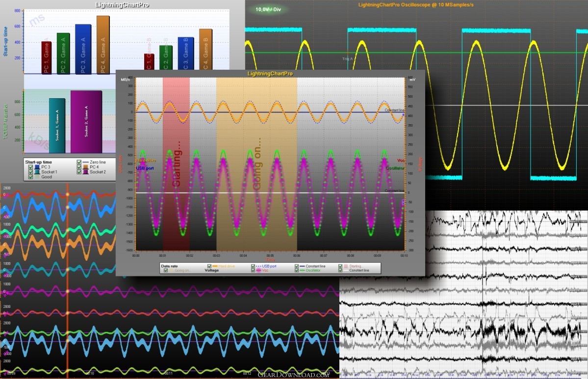Uncheck the PC 4 legend checkbox
This screenshot has height=379, width=588.
(79, 167)
